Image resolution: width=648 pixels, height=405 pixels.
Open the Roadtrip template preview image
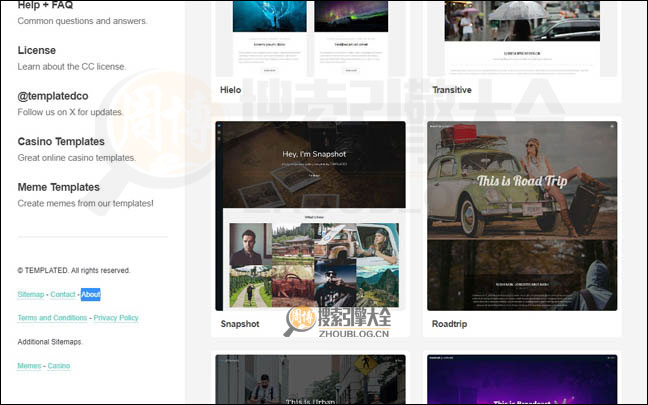point(521,215)
